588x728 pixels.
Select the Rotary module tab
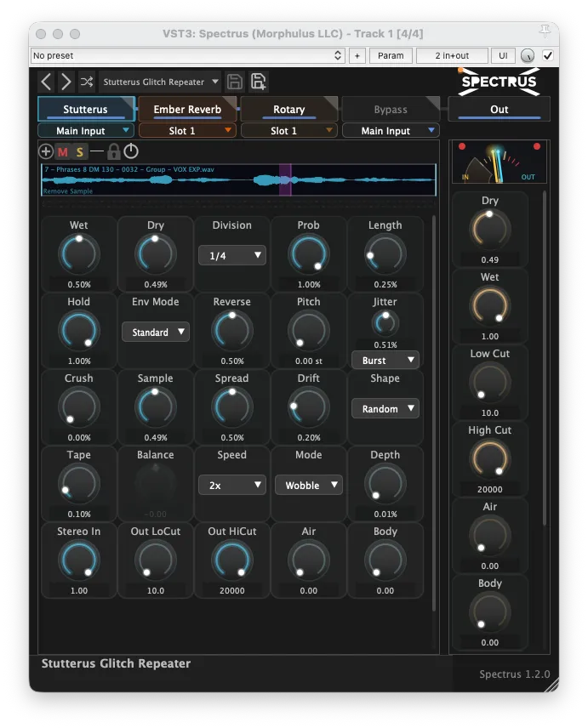tap(289, 109)
